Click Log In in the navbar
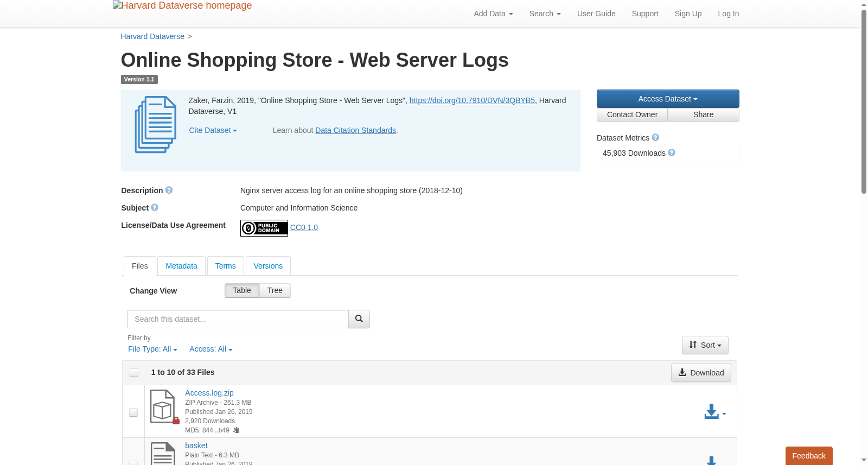The width and height of the screenshot is (868, 465). click(729, 14)
